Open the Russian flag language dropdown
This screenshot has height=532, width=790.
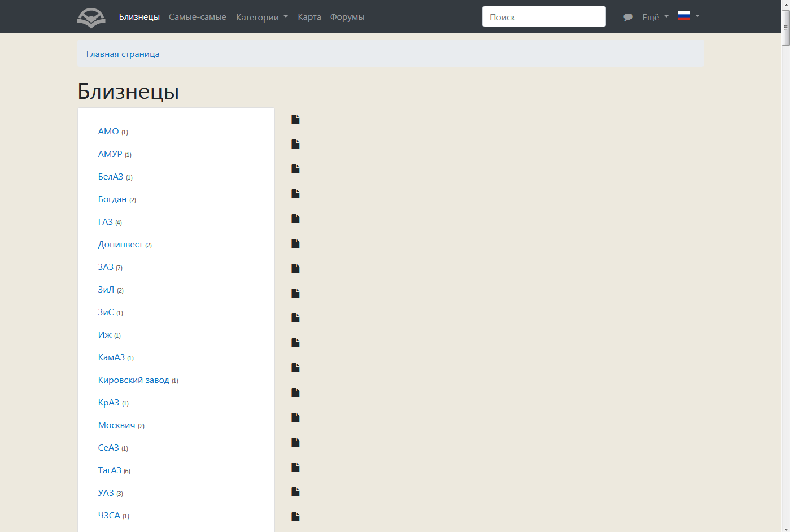coord(689,16)
